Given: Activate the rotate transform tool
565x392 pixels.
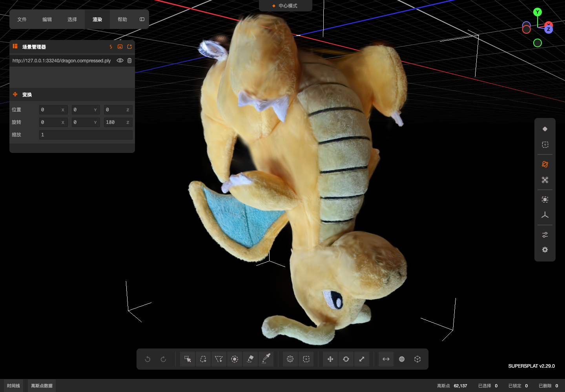Looking at the screenshot, I should [346, 359].
